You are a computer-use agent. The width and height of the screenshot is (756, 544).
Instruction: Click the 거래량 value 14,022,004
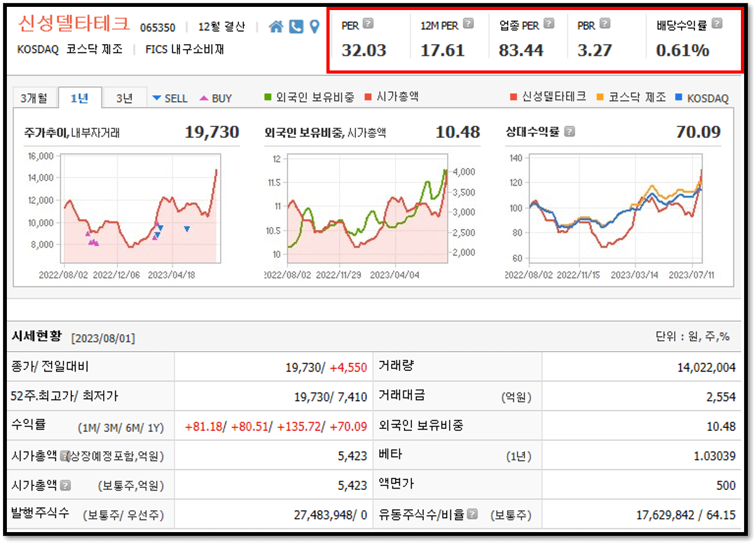point(706,368)
